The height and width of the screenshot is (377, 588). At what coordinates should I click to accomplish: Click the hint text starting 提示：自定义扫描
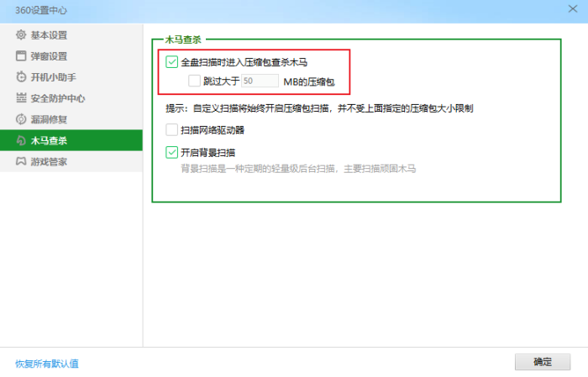pyautogui.click(x=319, y=108)
